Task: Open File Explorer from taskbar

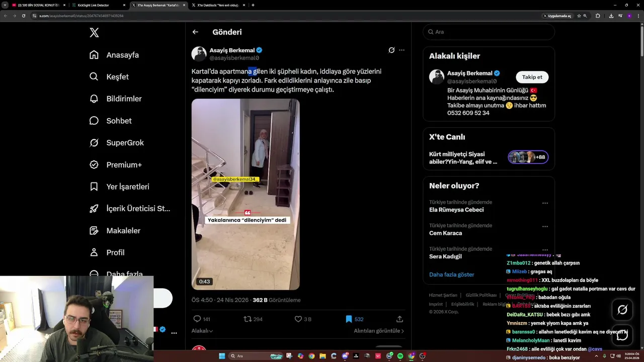Action: point(323,356)
